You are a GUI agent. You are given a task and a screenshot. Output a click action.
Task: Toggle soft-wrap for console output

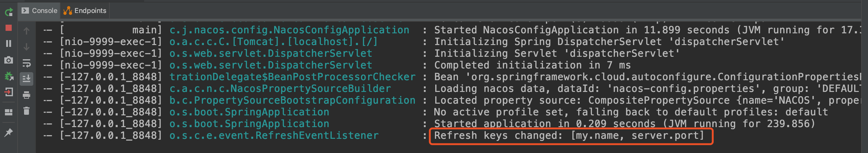click(x=26, y=63)
